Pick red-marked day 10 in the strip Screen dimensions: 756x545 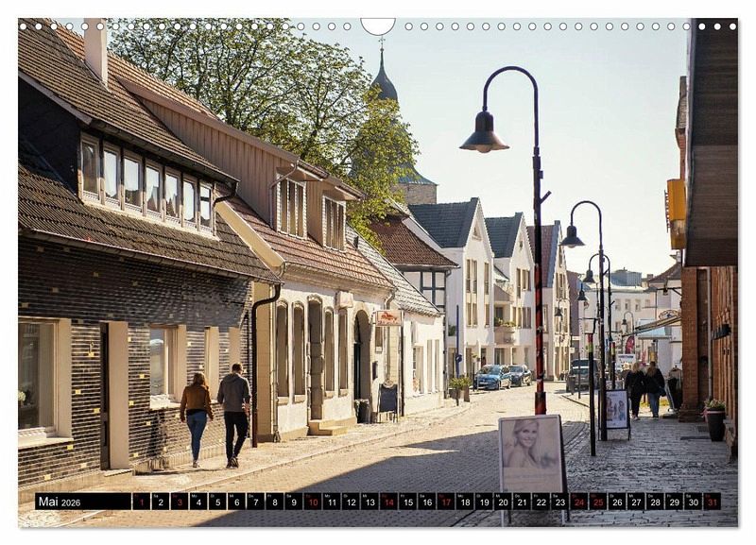pos(313,502)
